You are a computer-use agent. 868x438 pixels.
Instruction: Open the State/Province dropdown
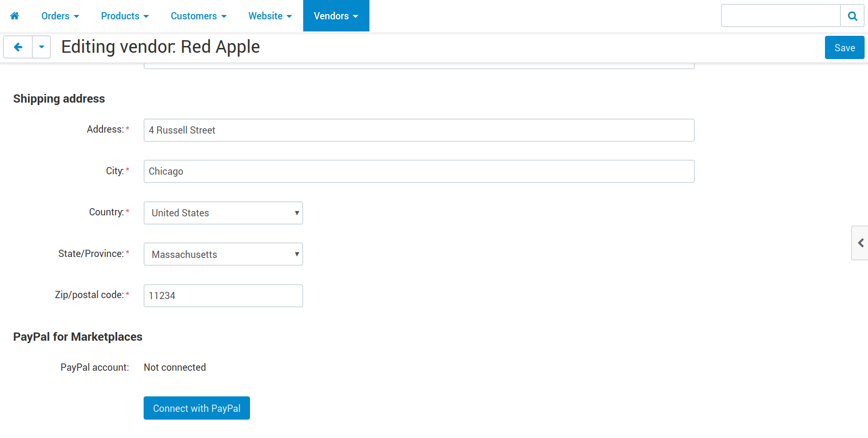click(x=223, y=254)
